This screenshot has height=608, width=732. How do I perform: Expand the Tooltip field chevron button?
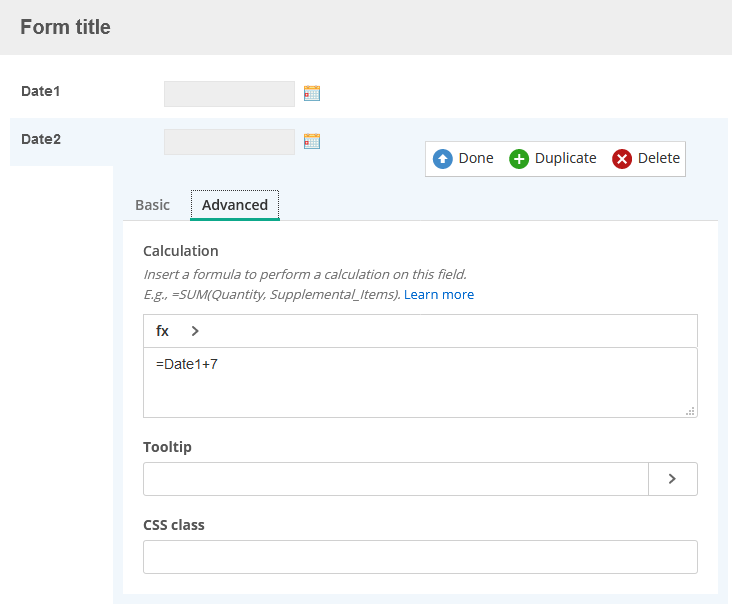673,479
